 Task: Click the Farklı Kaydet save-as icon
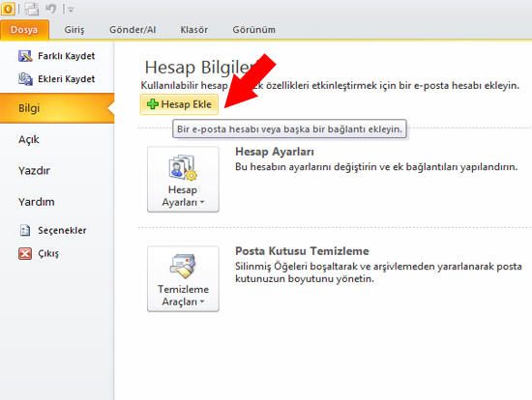tap(25, 56)
